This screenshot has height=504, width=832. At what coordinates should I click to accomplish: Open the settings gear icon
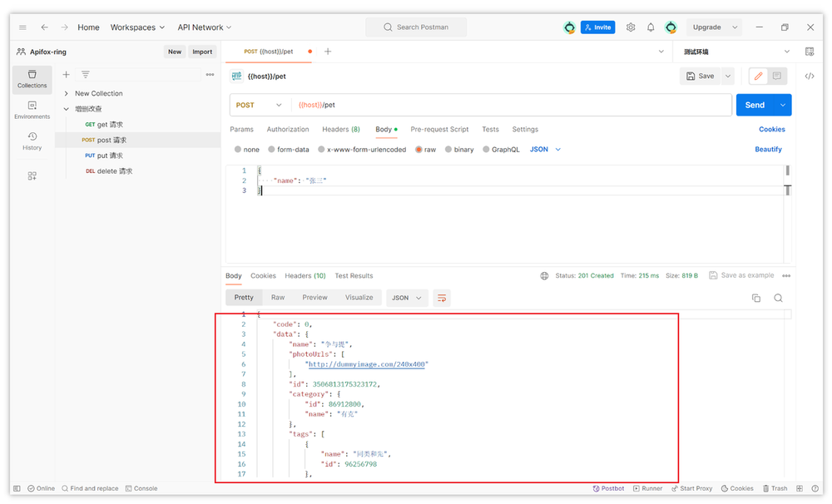(x=631, y=27)
